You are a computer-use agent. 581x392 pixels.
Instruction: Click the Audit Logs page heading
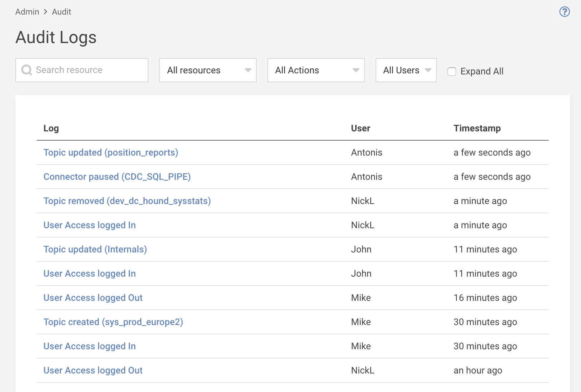click(56, 37)
